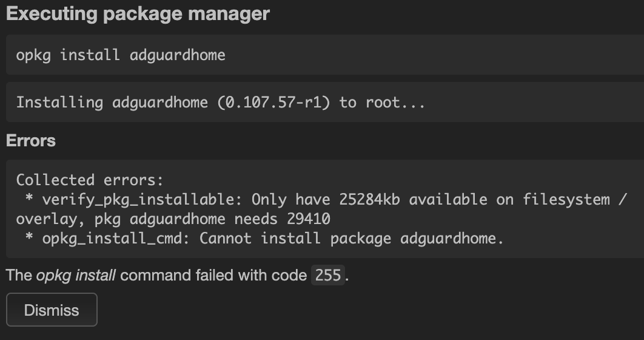The width and height of the screenshot is (644, 340).
Task: Click the "Errors" section heading
Action: point(31,141)
